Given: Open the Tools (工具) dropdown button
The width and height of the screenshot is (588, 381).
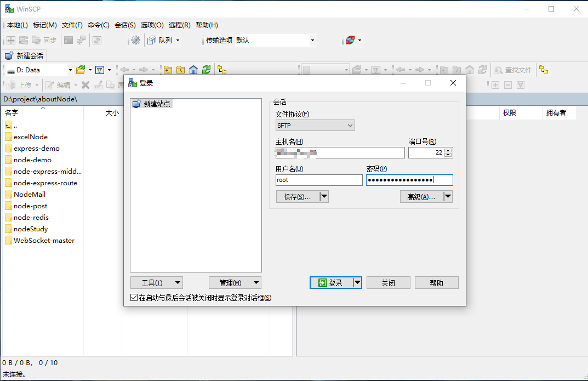Looking at the screenshot, I should tap(156, 283).
